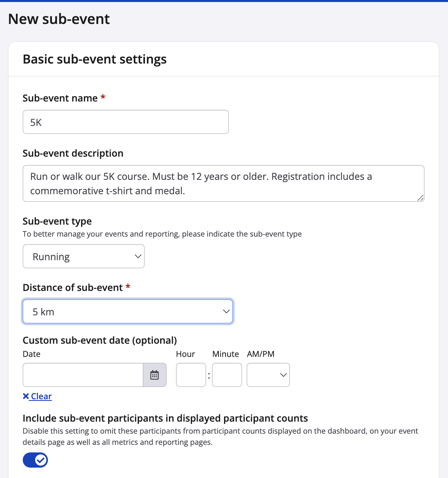Open the Sub-event type dropdown showing Running
448x478 pixels.
(83, 256)
